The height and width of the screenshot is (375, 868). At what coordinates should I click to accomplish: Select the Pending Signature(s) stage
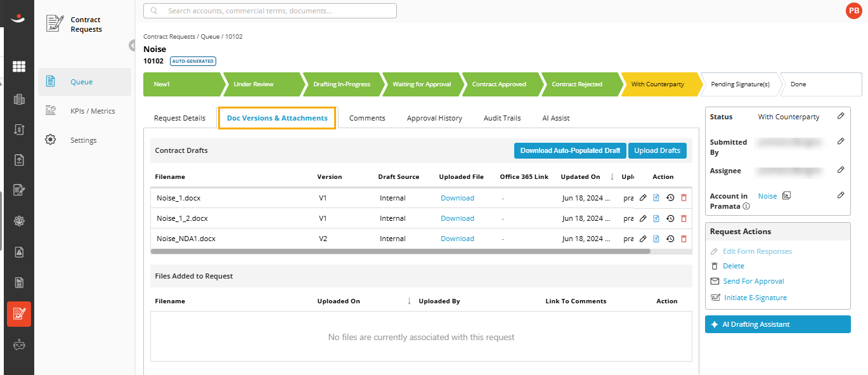click(x=740, y=84)
